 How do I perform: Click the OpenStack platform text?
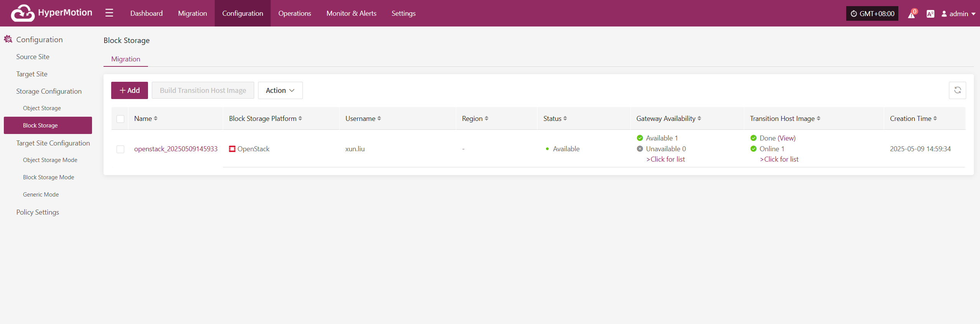253,149
